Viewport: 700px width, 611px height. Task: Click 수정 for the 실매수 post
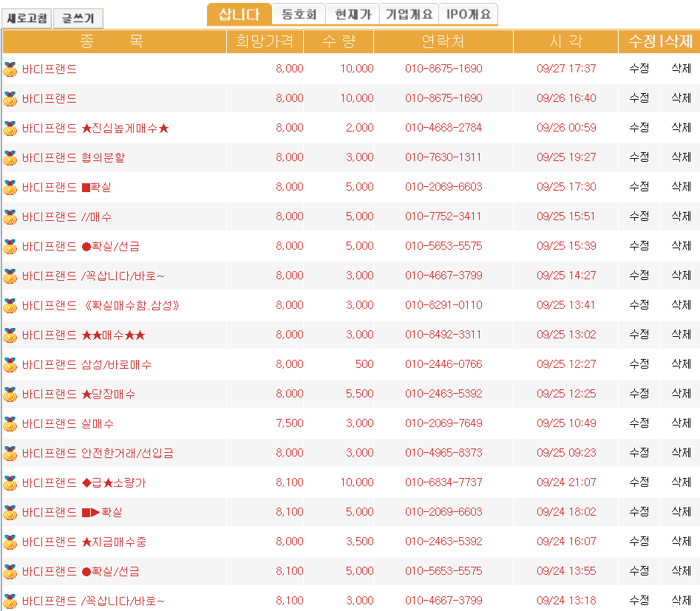(639, 423)
